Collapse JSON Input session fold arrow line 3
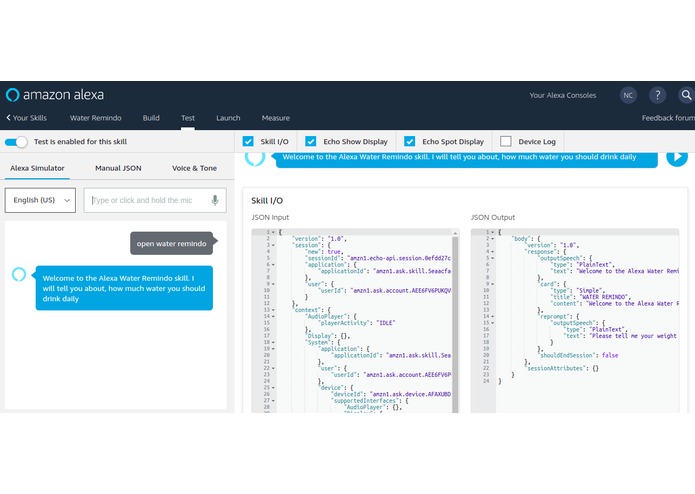This screenshot has height=494, width=695. coord(273,245)
